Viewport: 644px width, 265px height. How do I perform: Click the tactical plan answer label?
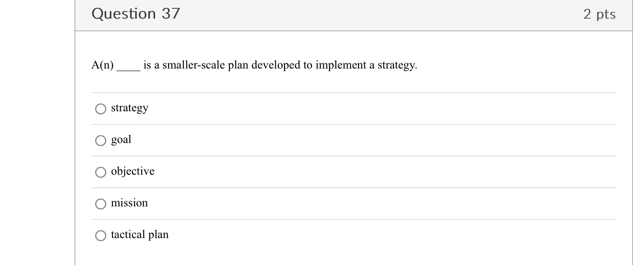pyautogui.click(x=140, y=234)
